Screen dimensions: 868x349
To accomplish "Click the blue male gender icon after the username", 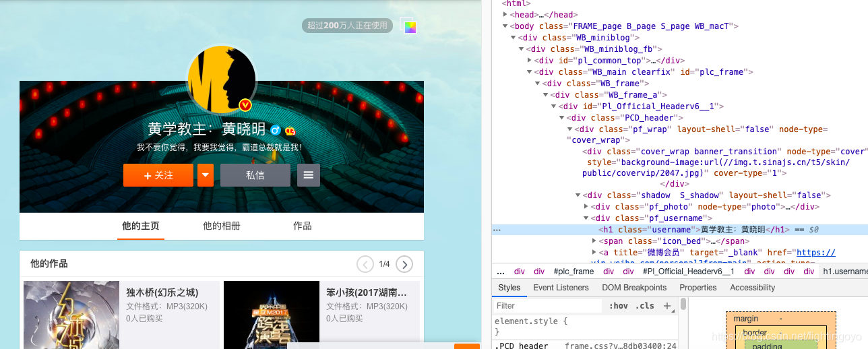I will pos(275,129).
